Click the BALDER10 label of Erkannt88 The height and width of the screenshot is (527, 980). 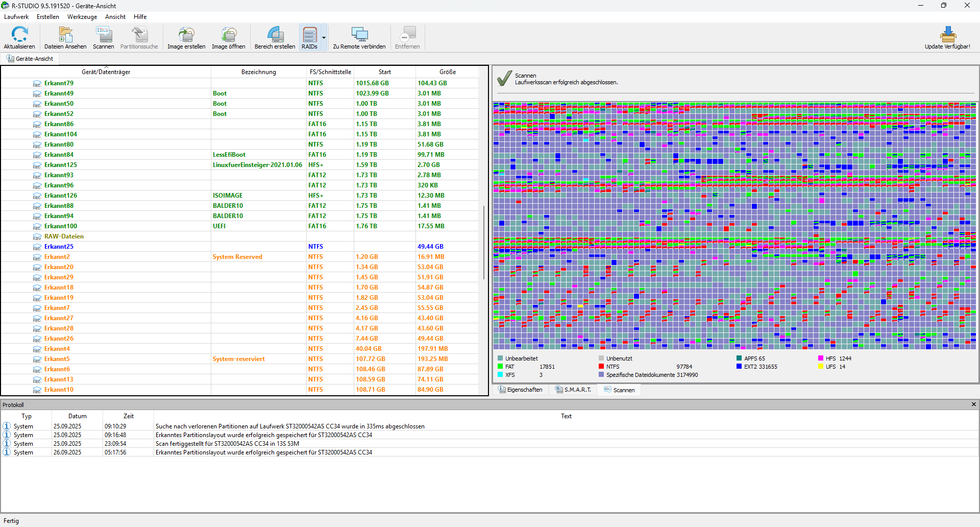[228, 206]
